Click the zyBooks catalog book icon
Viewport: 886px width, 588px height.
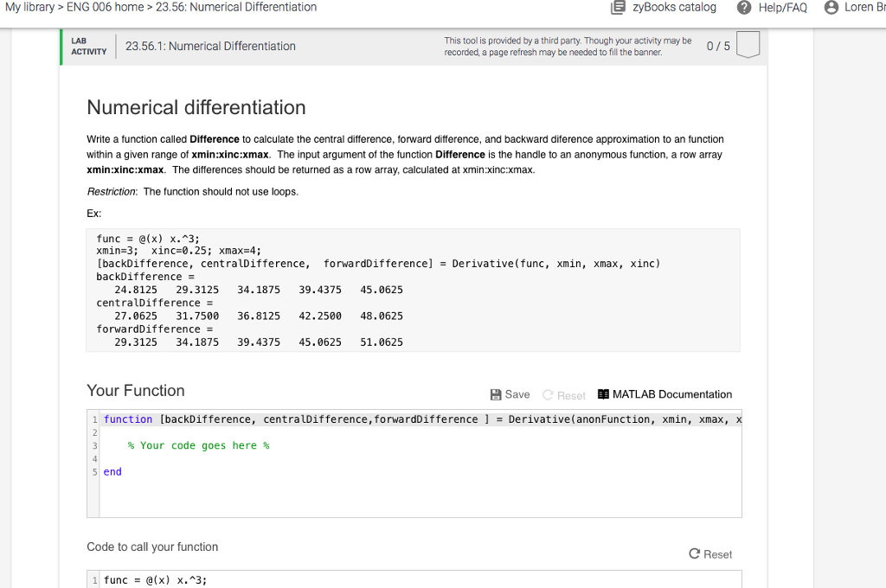[618, 7]
